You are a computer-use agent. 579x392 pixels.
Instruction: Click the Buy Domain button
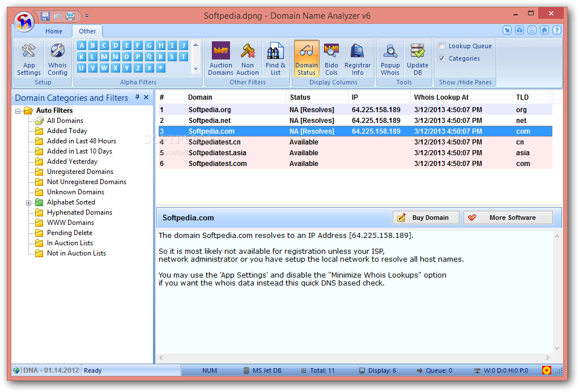426,218
